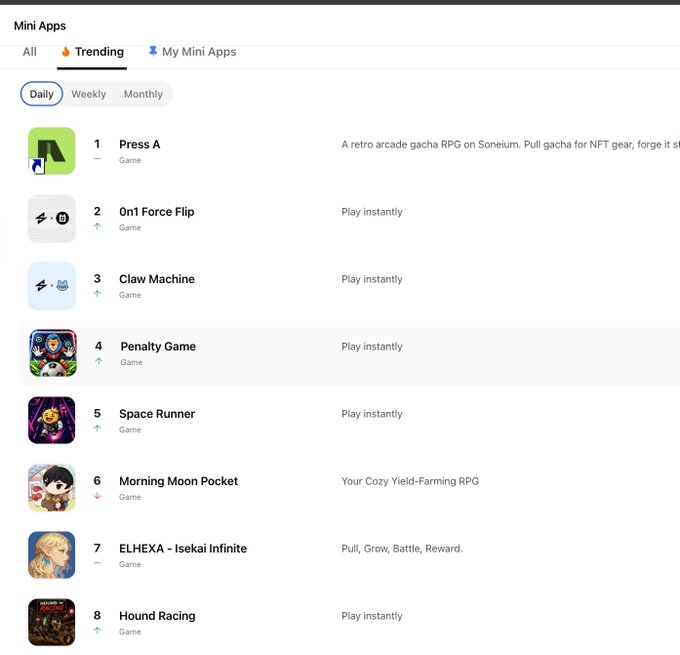Open the Hound Racing title
This screenshot has width=680, height=655.
click(157, 616)
